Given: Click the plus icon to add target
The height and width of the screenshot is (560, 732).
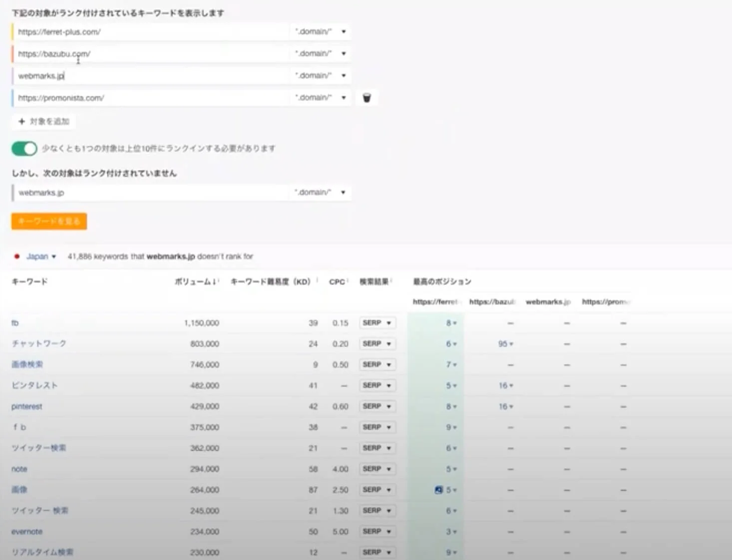Looking at the screenshot, I should click(x=21, y=121).
